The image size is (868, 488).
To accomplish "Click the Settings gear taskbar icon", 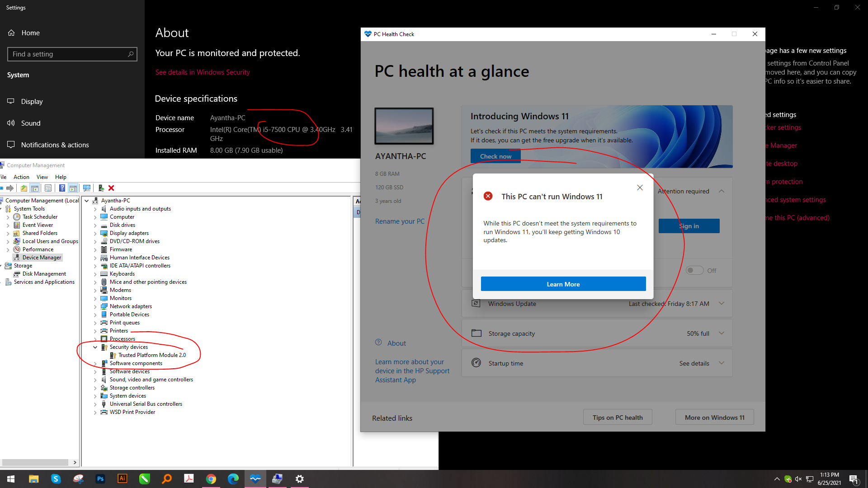I will [x=300, y=479].
